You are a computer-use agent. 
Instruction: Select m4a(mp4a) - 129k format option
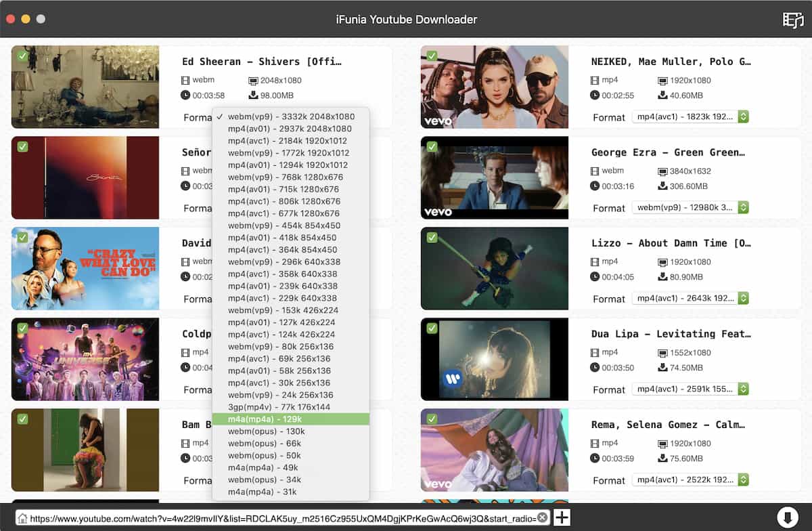click(x=291, y=419)
